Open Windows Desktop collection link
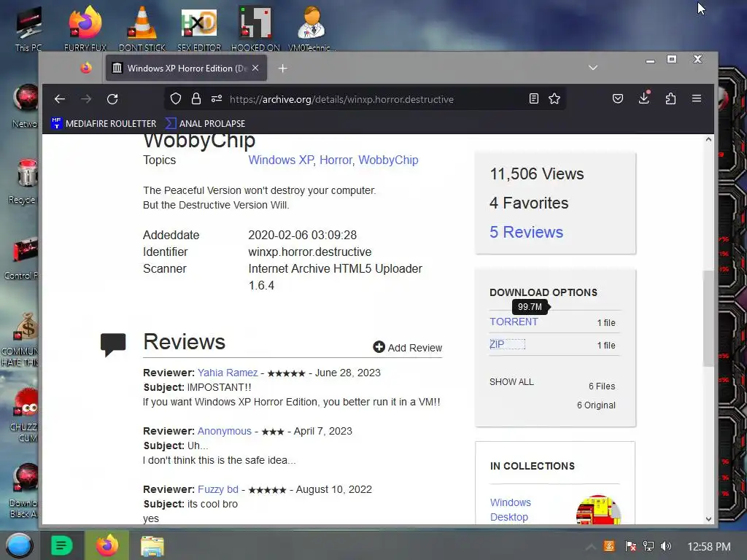Screen dimensions: 747x560 click(510, 510)
